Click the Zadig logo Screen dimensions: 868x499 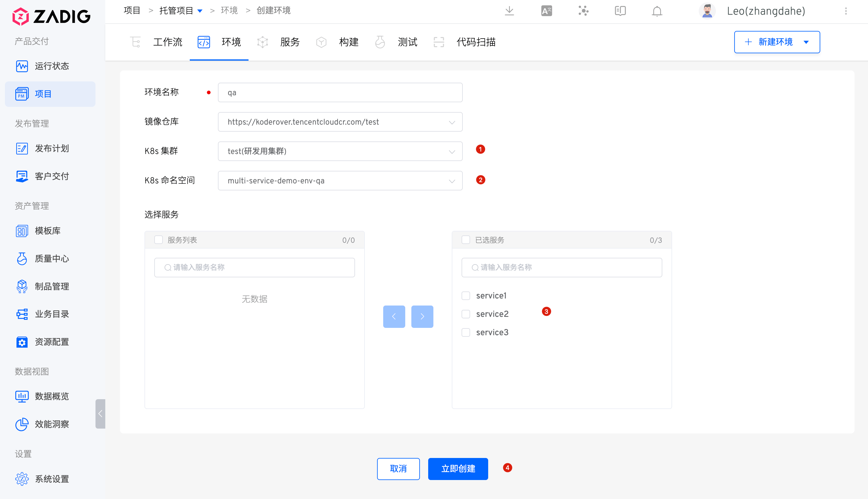(x=51, y=16)
